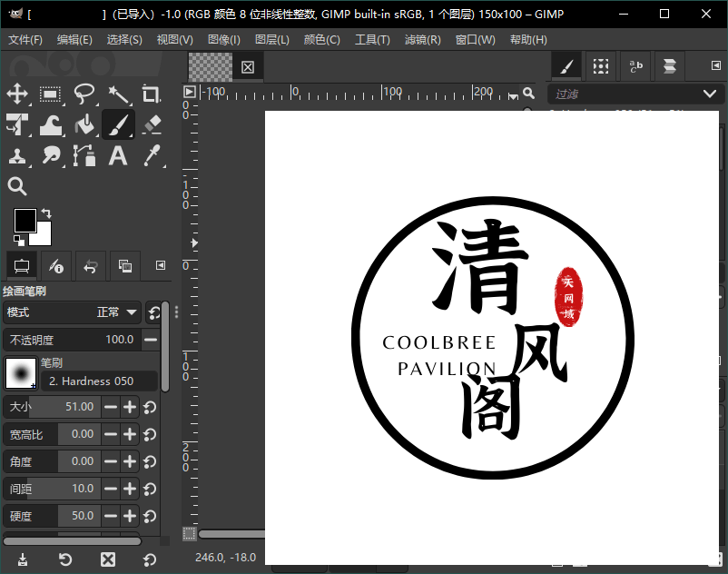The width and height of the screenshot is (728, 574).
Task: Switch to the Images tab
Action: (125, 266)
